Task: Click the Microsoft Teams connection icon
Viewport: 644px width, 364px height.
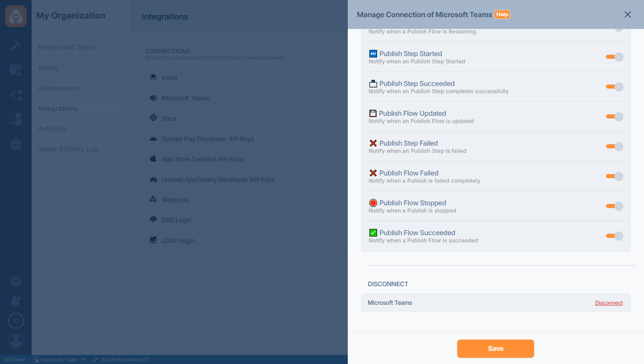Action: tap(153, 98)
